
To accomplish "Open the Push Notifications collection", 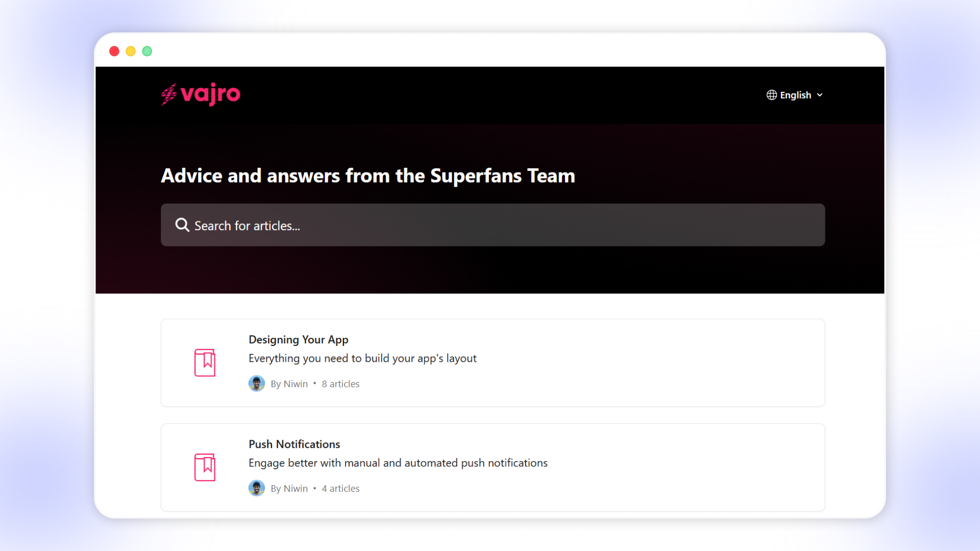I will (294, 444).
